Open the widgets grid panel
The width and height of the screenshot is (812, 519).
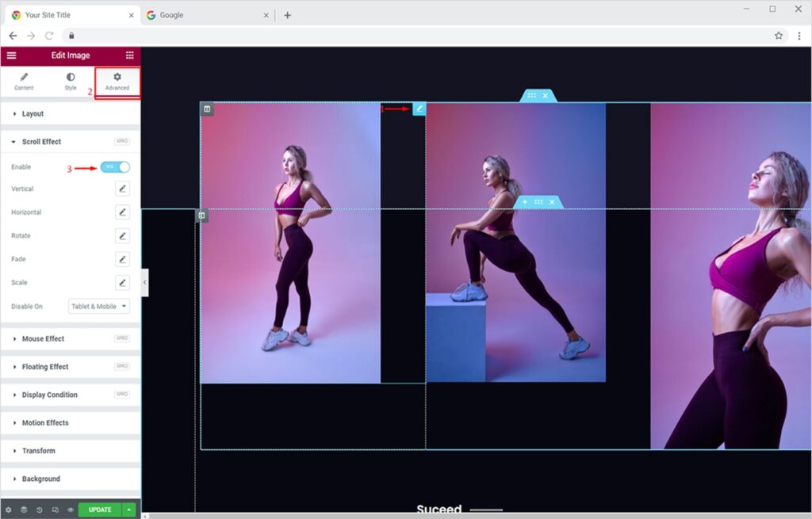(129, 55)
